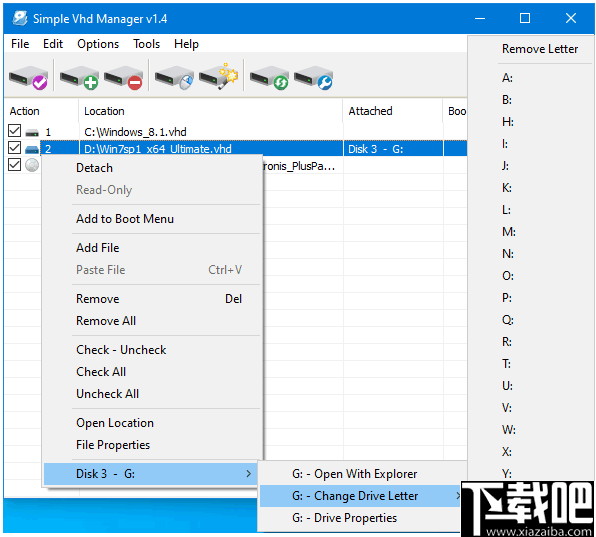Viewport: 596px width, 537px height.
Task: Click the attach VHD drive icon with checkmark
Action: tap(28, 78)
